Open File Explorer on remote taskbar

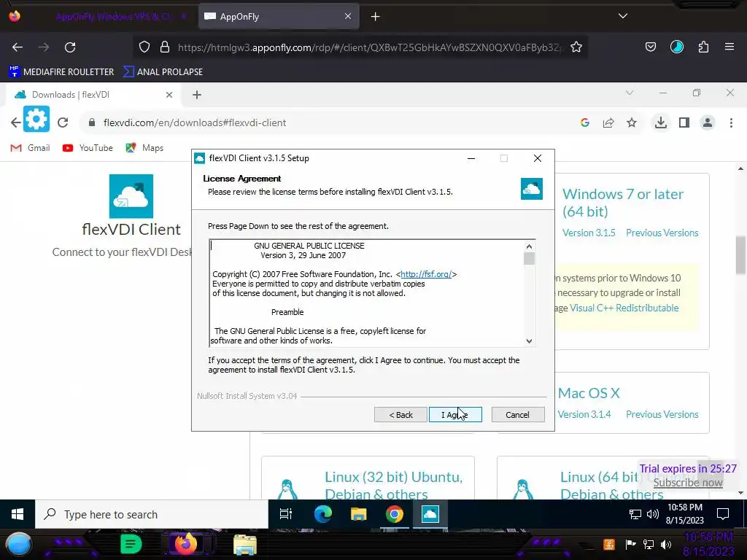[358, 514]
